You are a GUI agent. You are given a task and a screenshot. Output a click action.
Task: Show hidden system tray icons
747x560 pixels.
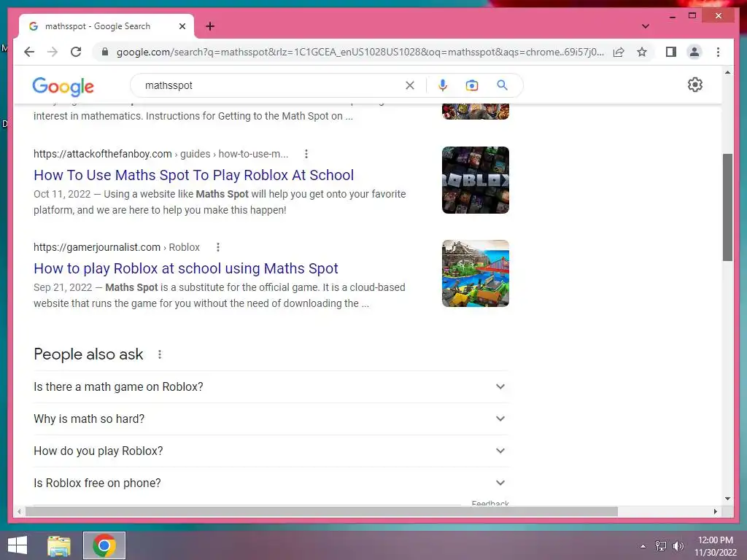tap(643, 546)
